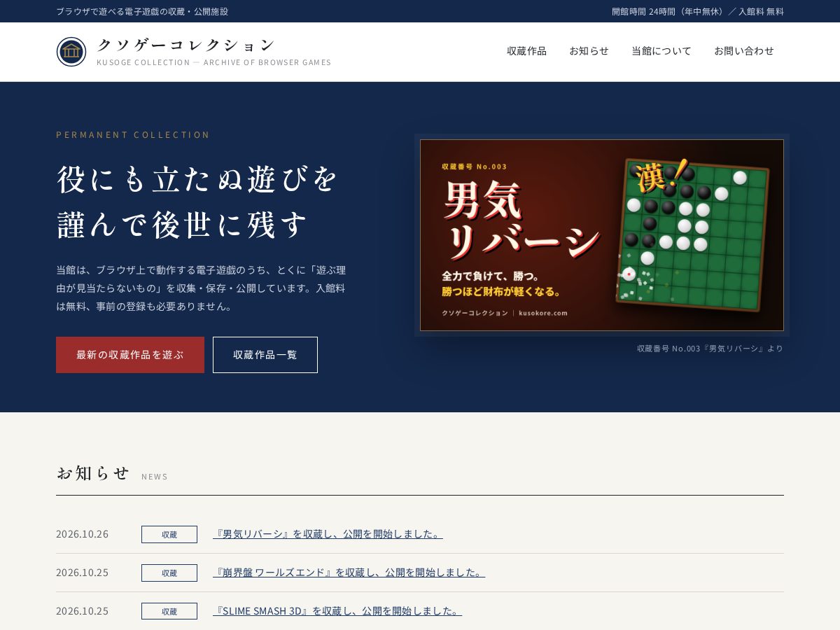The image size is (840, 630).
Task: Open the 『SLIME SMASH 3D』 news link
Action: click(x=337, y=610)
